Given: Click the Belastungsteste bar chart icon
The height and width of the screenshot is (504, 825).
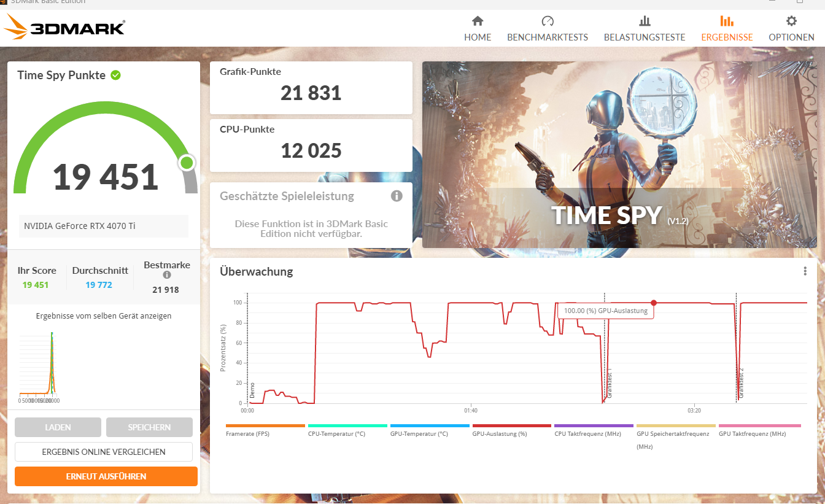Looking at the screenshot, I should point(645,21).
